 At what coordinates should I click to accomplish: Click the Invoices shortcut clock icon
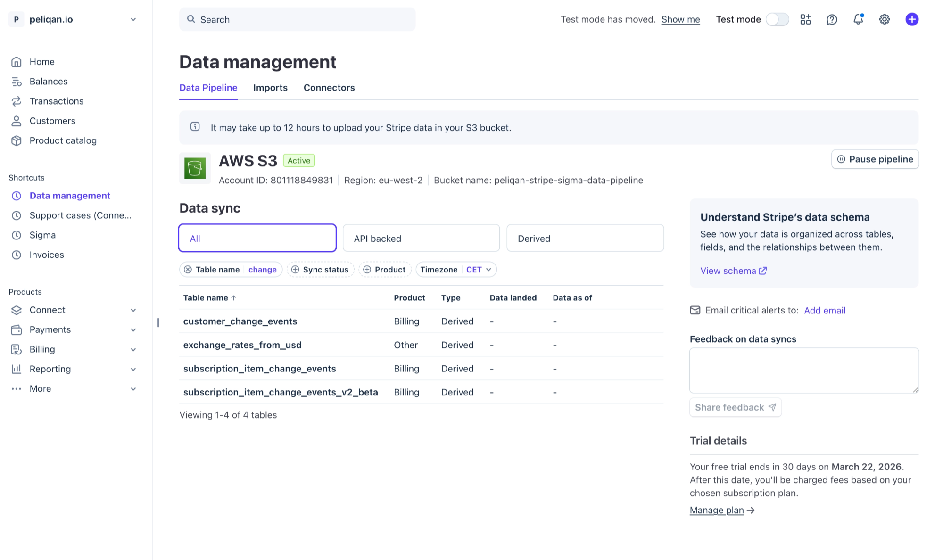coord(17,255)
